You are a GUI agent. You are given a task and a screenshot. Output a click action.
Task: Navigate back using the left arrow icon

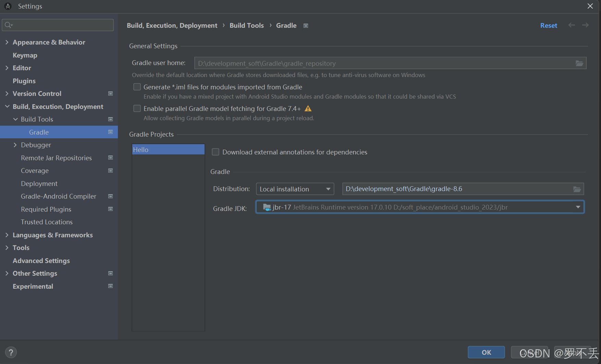(x=571, y=25)
